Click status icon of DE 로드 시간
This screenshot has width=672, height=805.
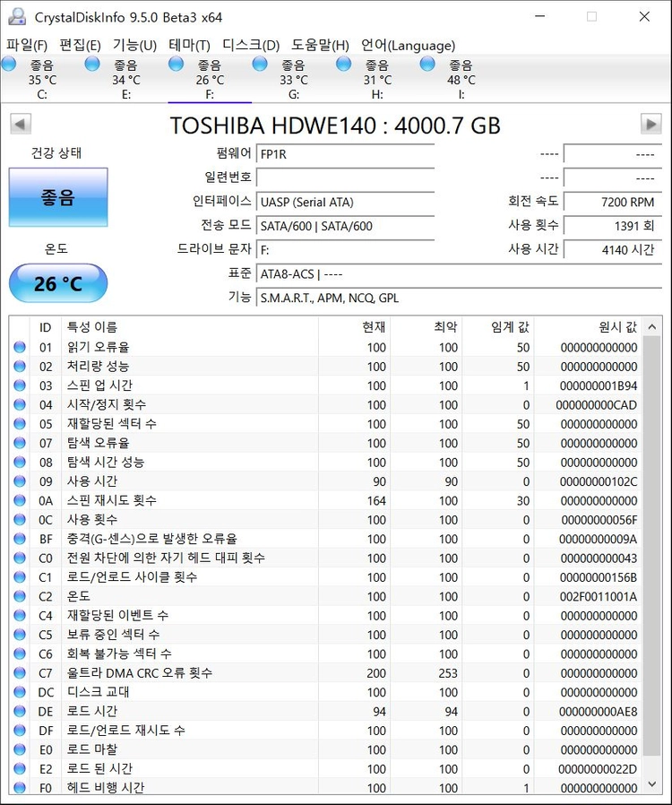(20, 711)
